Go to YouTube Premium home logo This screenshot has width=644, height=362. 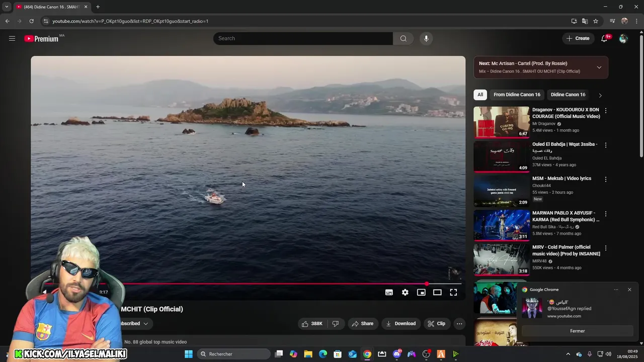42,39
